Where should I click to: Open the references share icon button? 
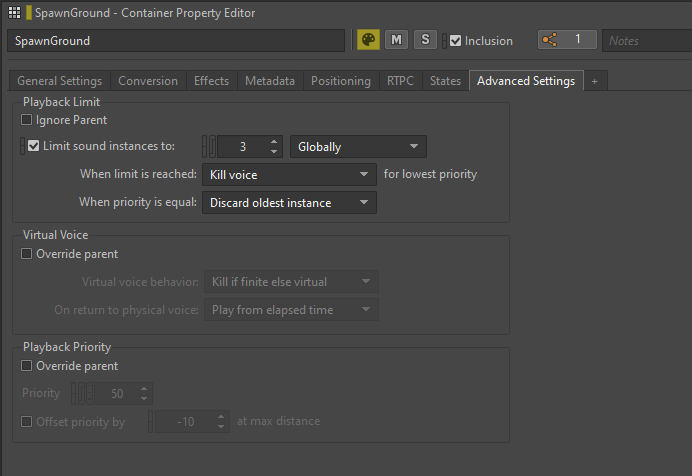(x=567, y=40)
